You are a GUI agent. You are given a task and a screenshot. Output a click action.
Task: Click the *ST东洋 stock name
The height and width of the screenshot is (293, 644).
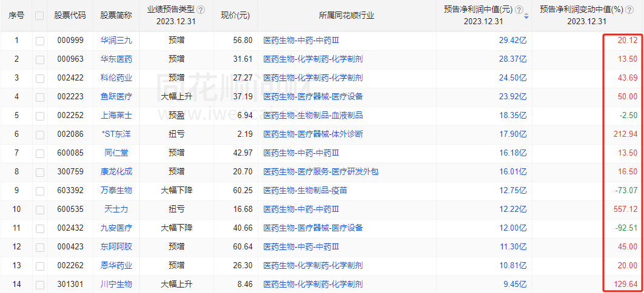pyautogui.click(x=116, y=134)
